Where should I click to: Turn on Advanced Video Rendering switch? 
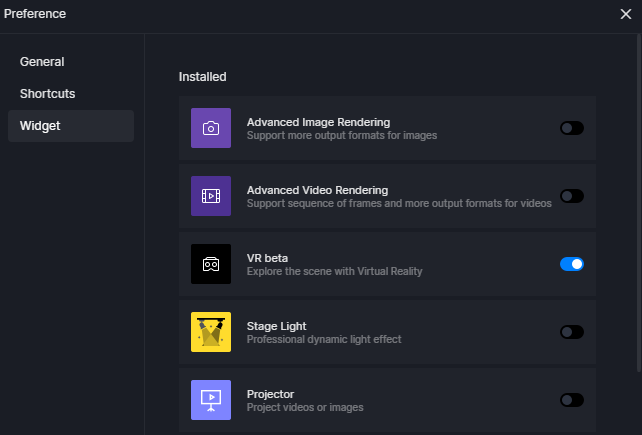tap(572, 196)
